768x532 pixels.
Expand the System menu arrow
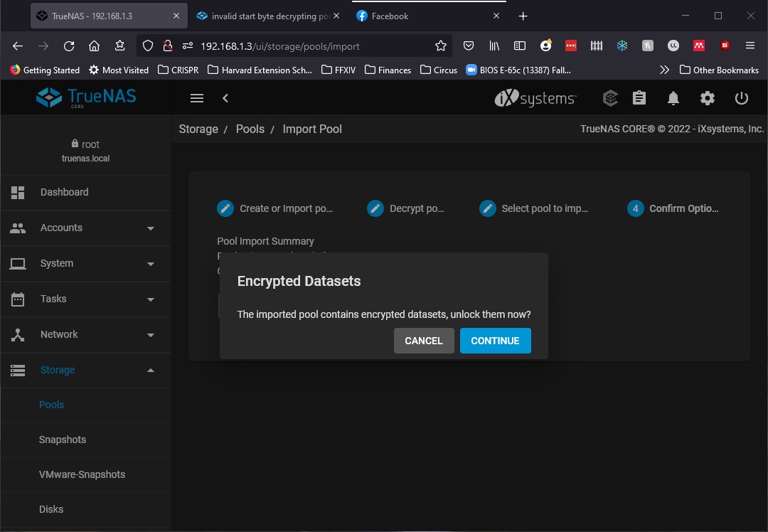click(151, 264)
